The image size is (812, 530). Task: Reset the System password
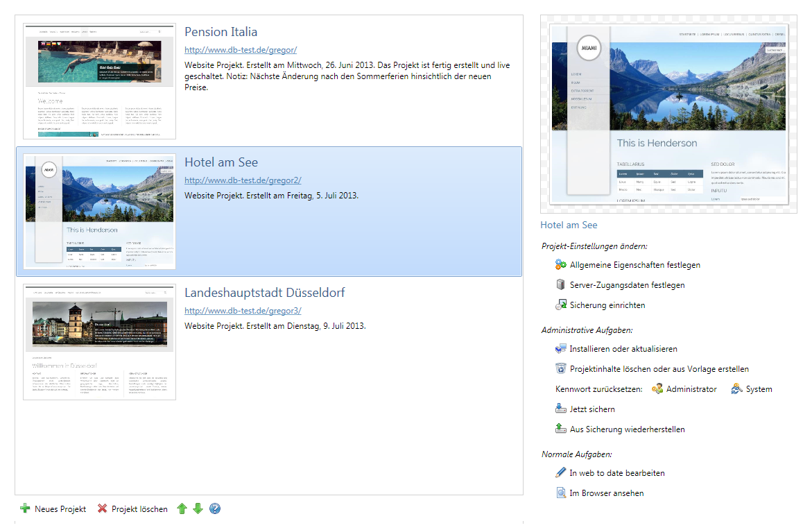click(752, 389)
